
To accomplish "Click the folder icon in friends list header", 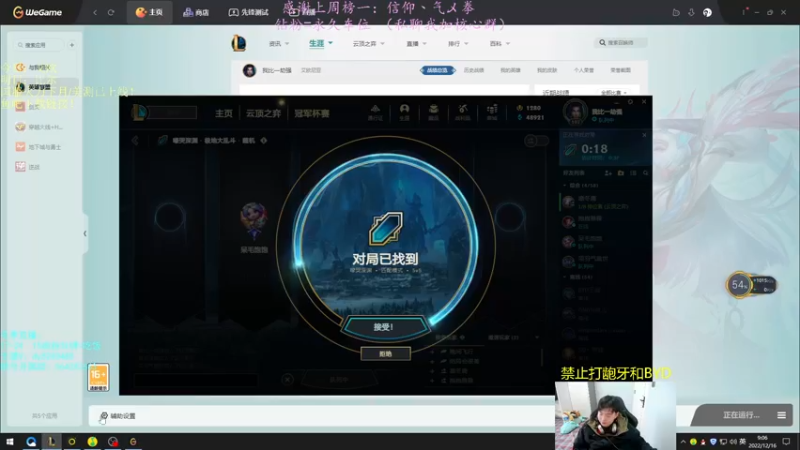I will coord(620,173).
